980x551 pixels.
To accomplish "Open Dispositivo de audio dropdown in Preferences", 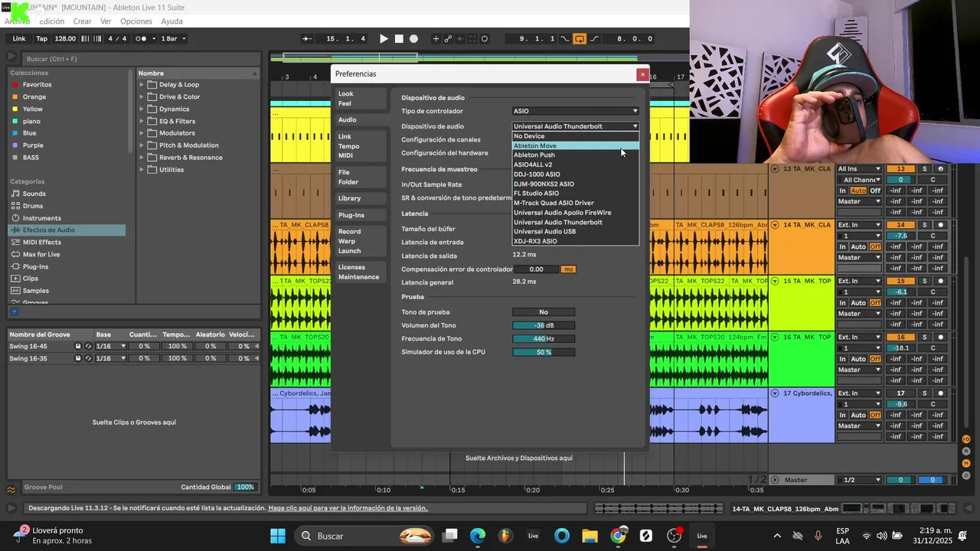I will (x=575, y=126).
